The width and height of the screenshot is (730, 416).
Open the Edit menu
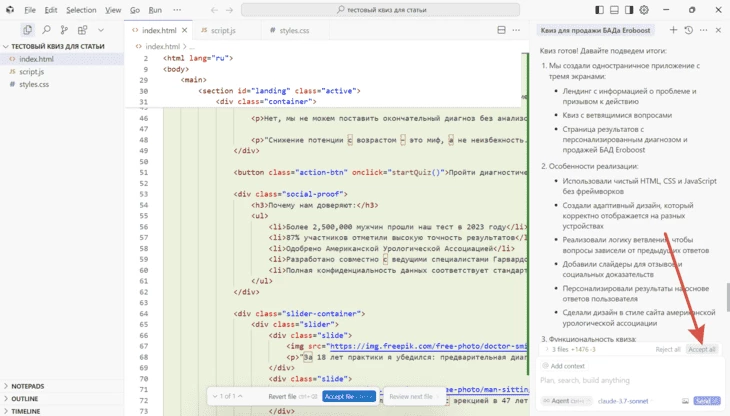point(51,10)
